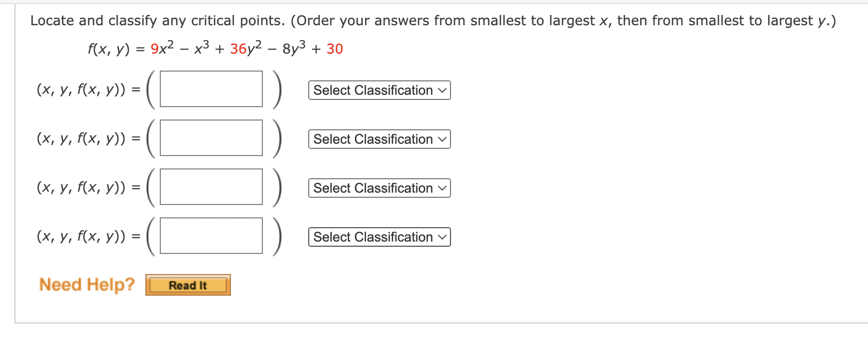Select the classification menu beside the first answer

tap(379, 90)
